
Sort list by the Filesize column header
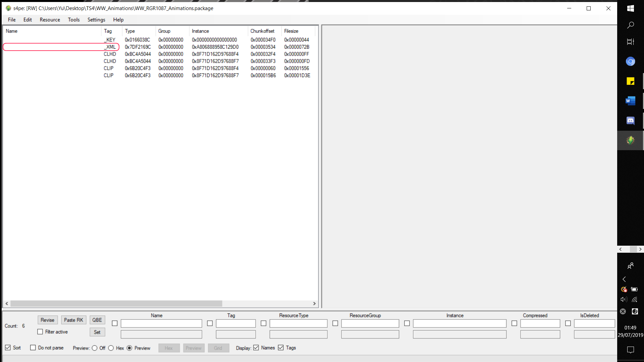point(298,31)
